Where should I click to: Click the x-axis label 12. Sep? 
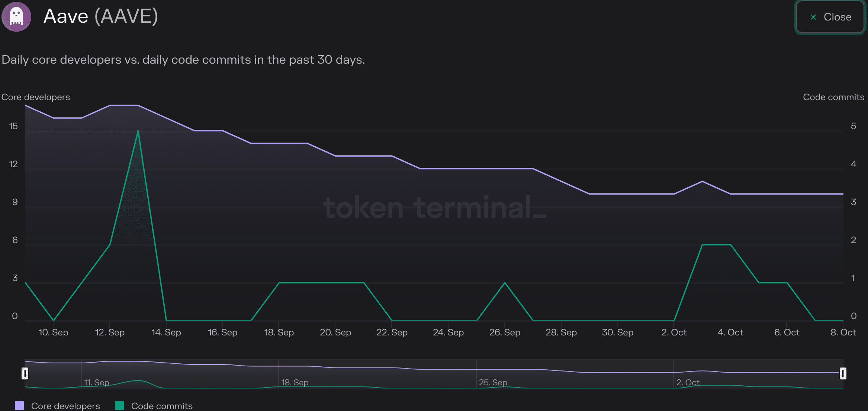click(110, 332)
